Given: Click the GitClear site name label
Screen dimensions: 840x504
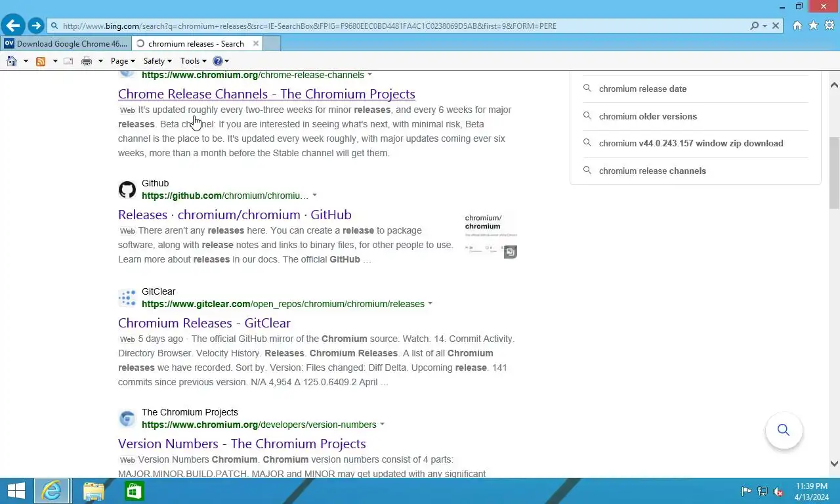Looking at the screenshot, I should tap(158, 291).
